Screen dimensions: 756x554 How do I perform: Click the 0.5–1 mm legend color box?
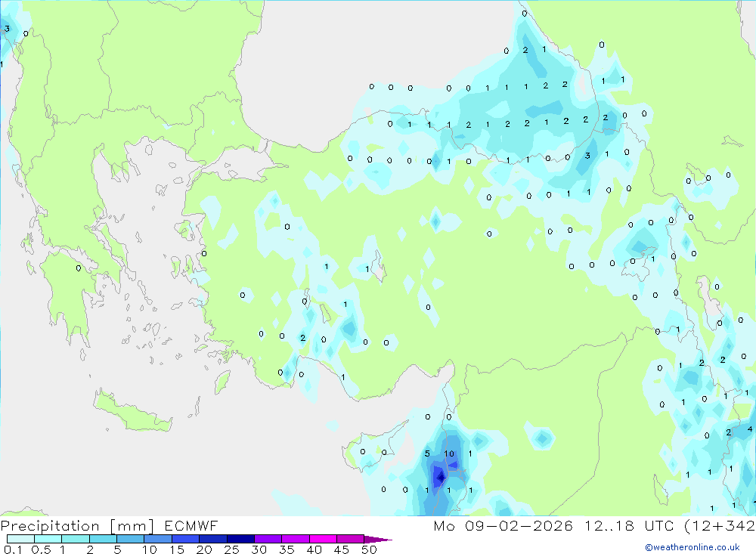tap(48, 539)
